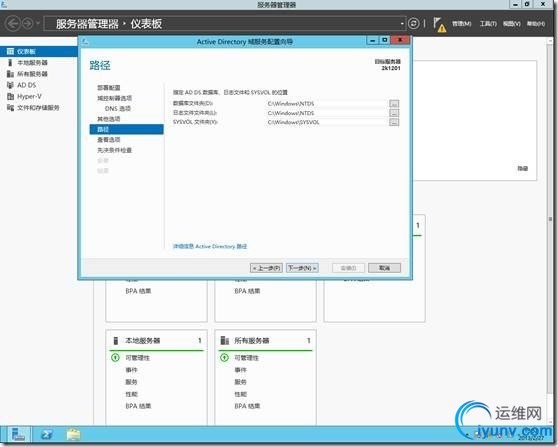Open 可管理性 in the 本地服务器 tile
Viewport: 558px width, 447px height.
point(137,358)
